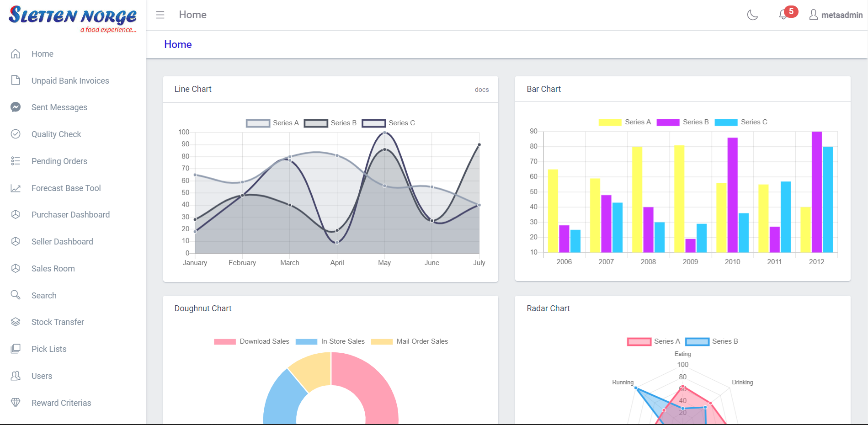Click the Sletten Norge logo
The width and height of the screenshot is (868, 425).
(x=73, y=18)
